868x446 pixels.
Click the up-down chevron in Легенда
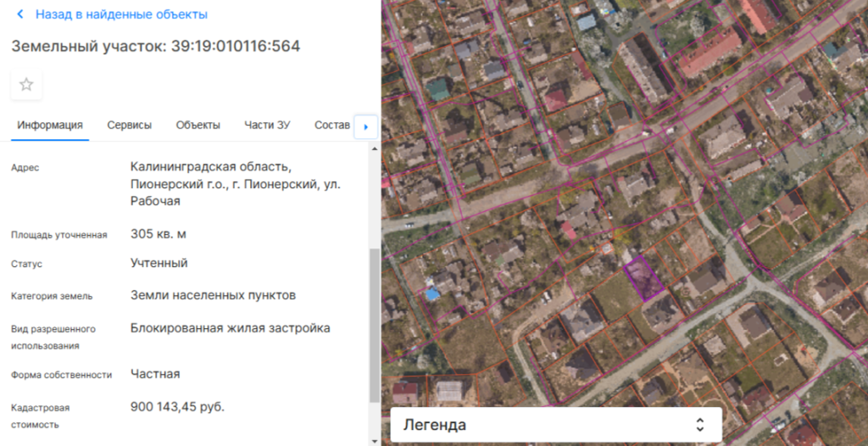pos(699,425)
